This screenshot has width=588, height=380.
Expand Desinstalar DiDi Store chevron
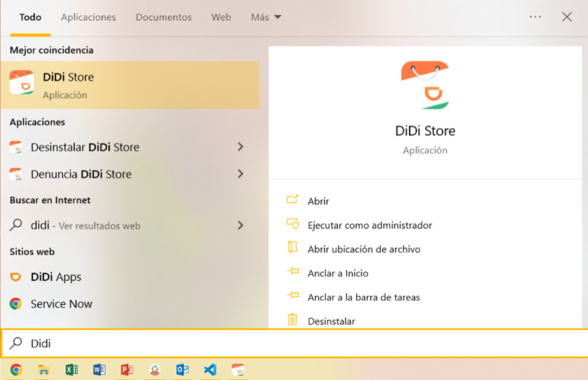[241, 147]
